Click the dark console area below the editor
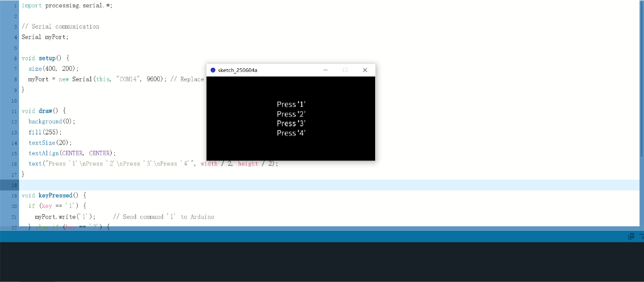The image size is (644, 282). (x=322, y=262)
